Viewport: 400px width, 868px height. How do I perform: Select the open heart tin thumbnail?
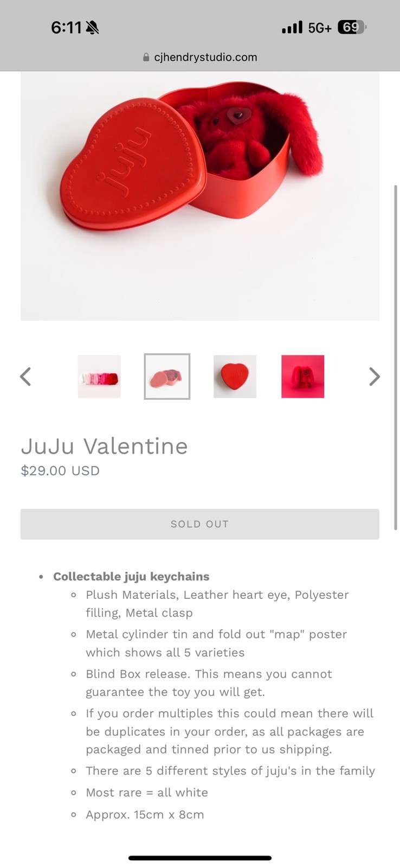(167, 376)
